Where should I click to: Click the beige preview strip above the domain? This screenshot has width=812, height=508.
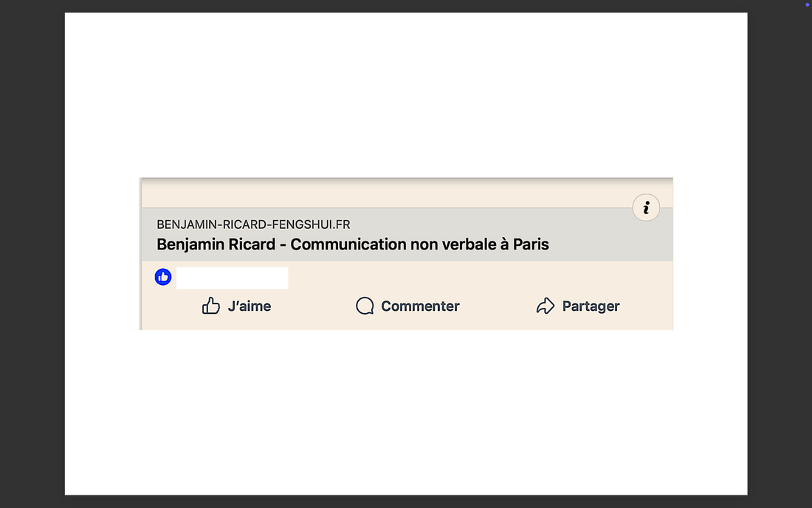tap(384, 195)
